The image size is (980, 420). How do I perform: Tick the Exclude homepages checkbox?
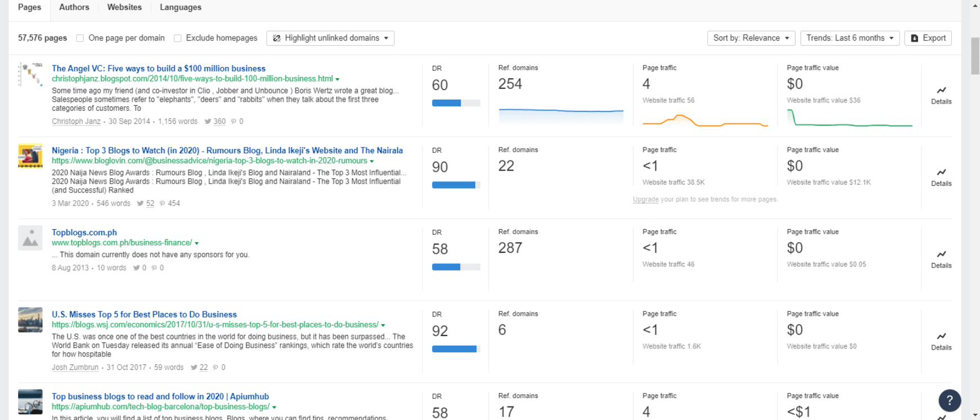[178, 38]
